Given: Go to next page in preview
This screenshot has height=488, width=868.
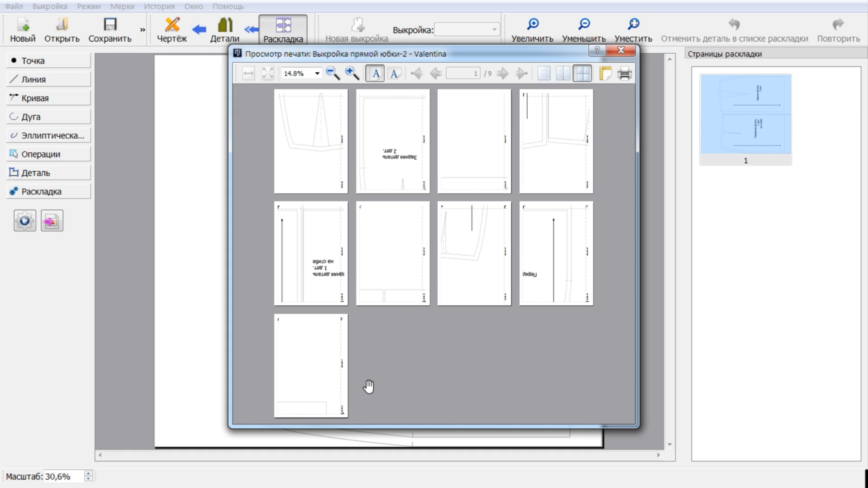Looking at the screenshot, I should pos(502,73).
